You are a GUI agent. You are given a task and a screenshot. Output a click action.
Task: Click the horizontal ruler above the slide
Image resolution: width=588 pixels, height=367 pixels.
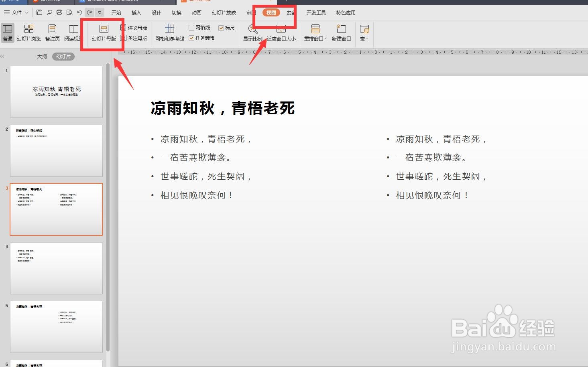(353, 52)
